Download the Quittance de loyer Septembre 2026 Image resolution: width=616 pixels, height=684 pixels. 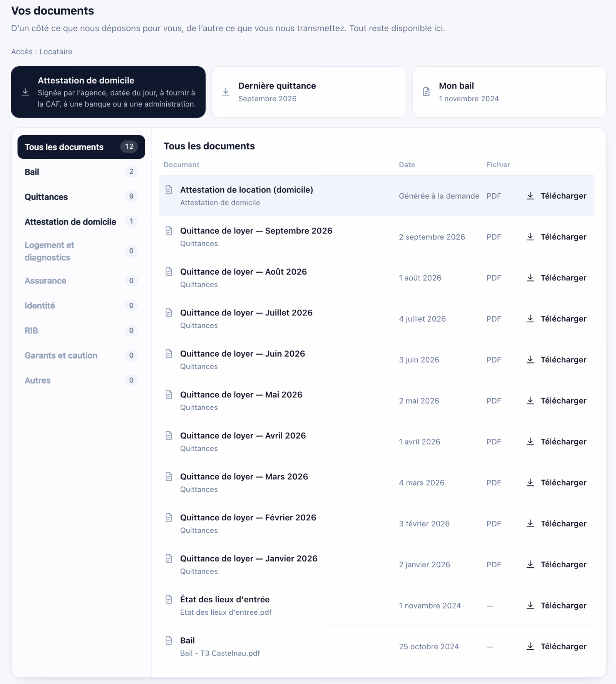point(556,237)
